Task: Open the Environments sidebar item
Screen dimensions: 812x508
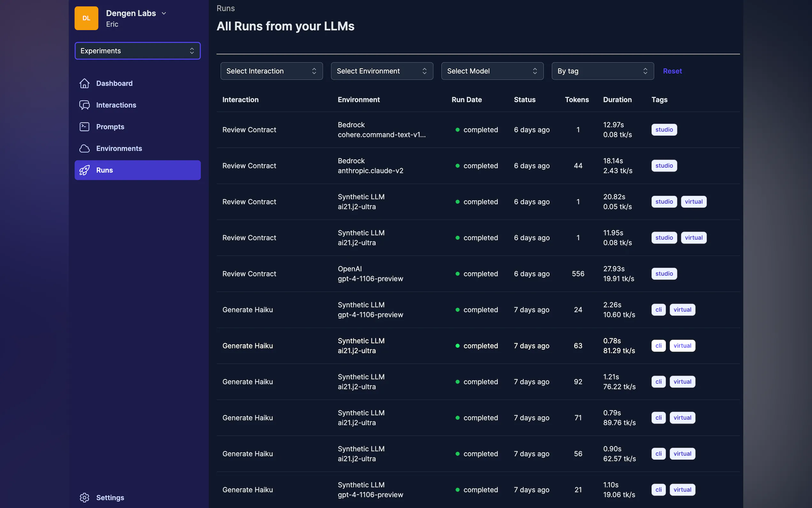Action: pyautogui.click(x=119, y=148)
